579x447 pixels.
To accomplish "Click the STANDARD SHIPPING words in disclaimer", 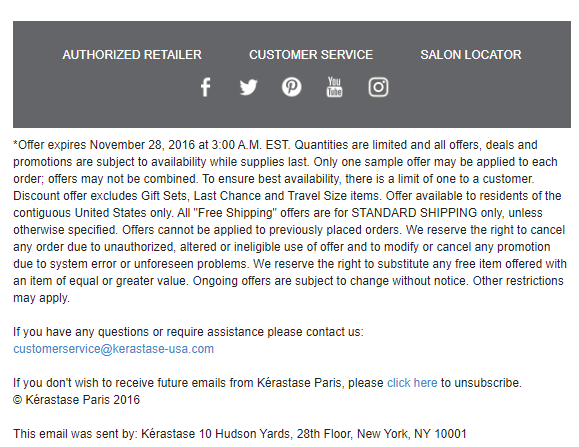I will tap(414, 213).
